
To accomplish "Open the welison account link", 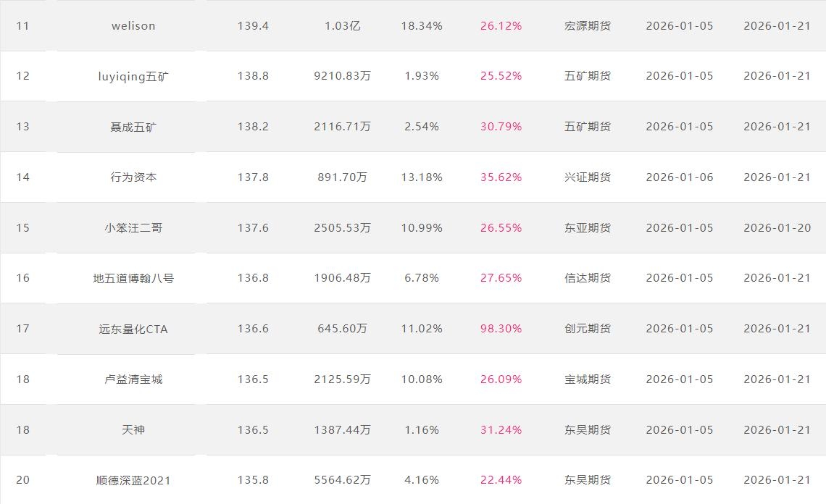I will tap(133, 26).
